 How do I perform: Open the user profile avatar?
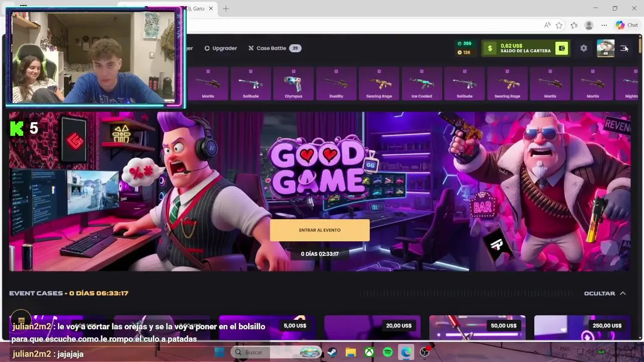tap(605, 48)
